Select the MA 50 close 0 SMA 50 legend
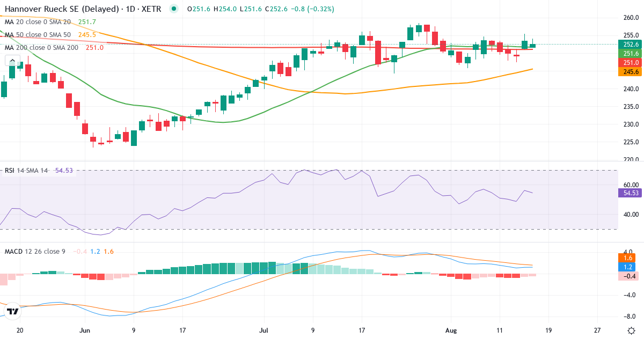644x338 pixels. [x=38, y=35]
